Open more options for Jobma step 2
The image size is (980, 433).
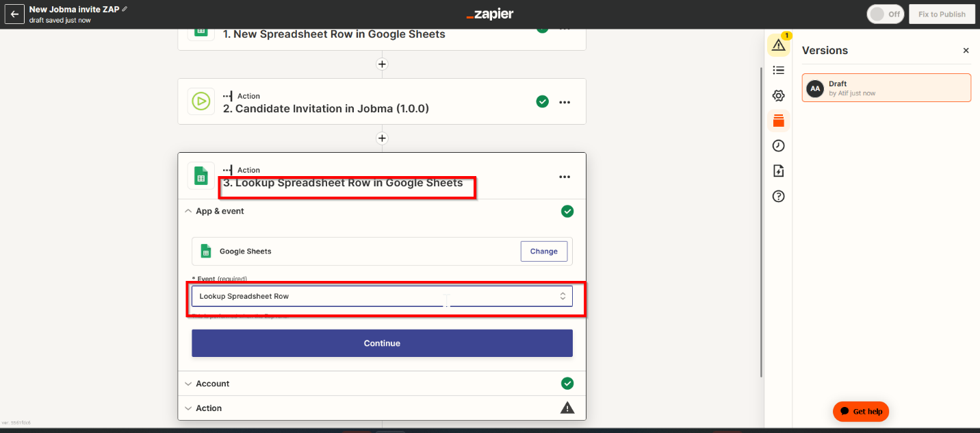point(565,102)
